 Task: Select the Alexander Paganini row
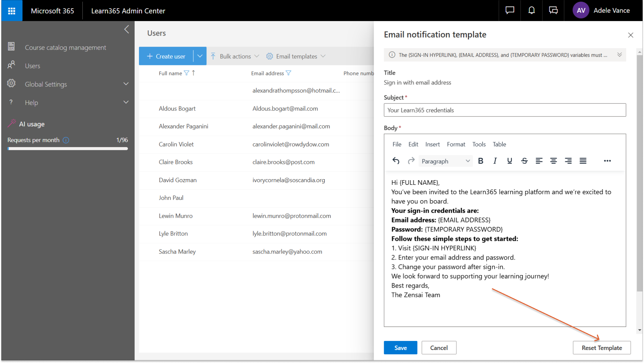click(256, 126)
